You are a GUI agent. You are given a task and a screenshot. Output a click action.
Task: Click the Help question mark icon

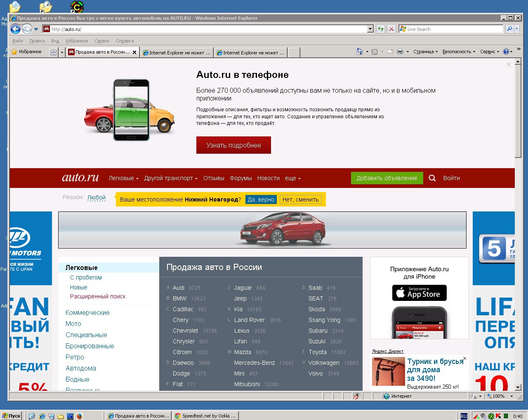(506, 52)
